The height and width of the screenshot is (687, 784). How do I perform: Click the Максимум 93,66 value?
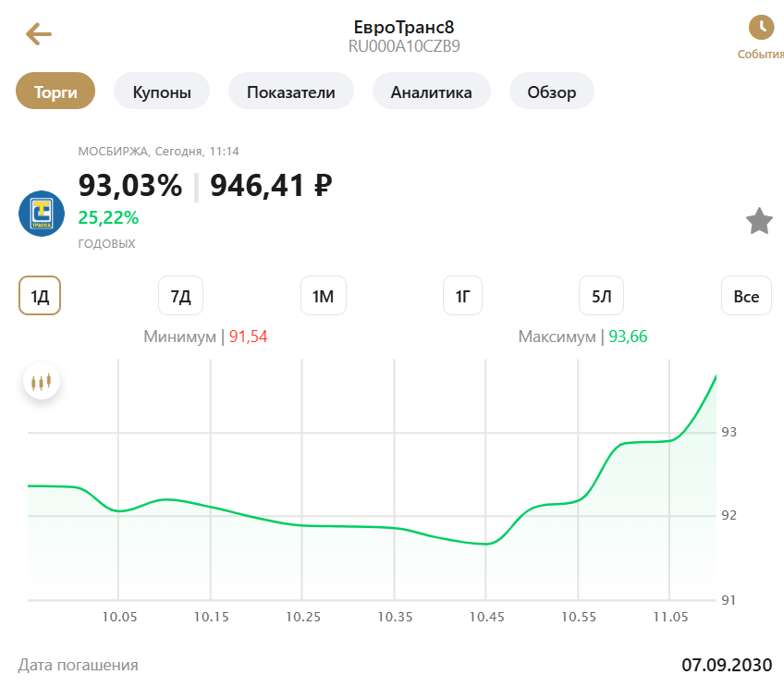(x=628, y=337)
